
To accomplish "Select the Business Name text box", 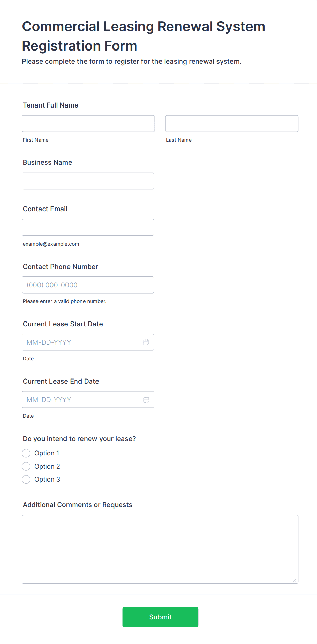I will click(x=88, y=181).
